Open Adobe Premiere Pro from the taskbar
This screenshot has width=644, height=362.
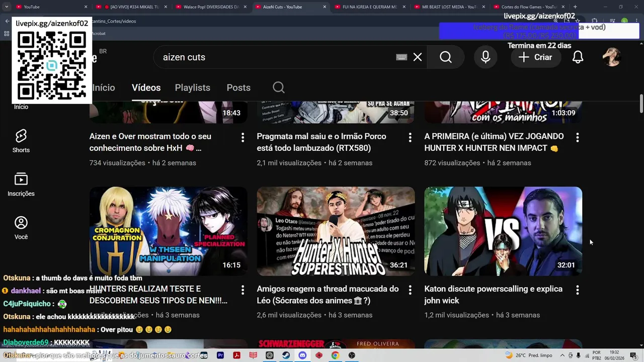pos(220,355)
